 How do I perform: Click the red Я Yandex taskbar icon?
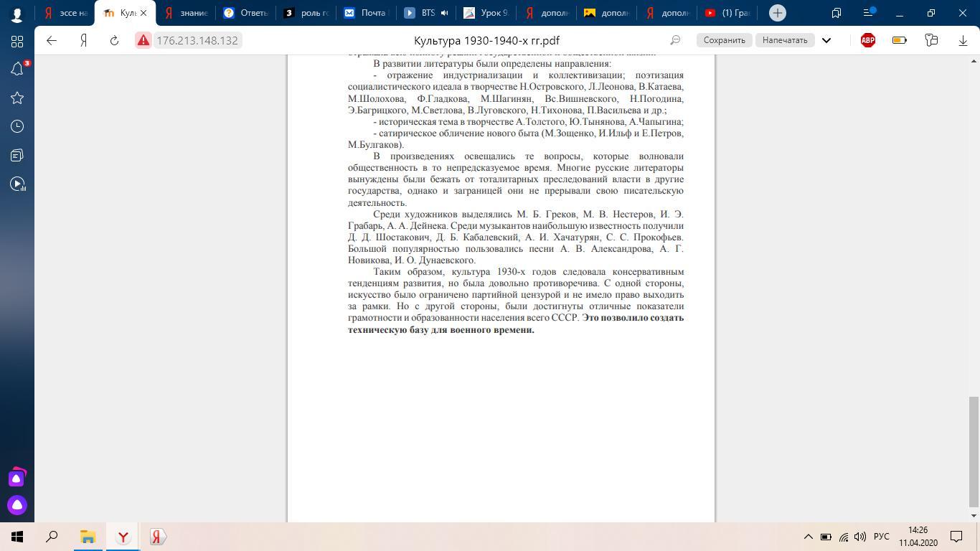[x=158, y=537]
